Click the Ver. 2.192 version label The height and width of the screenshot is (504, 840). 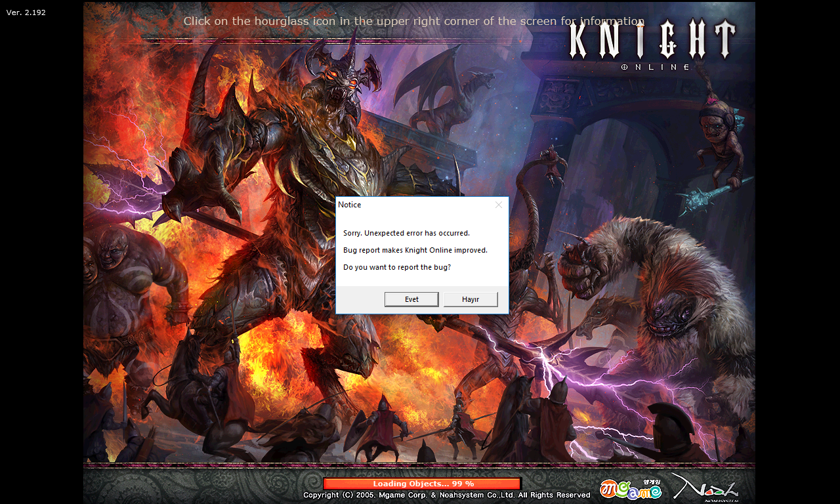(26, 12)
